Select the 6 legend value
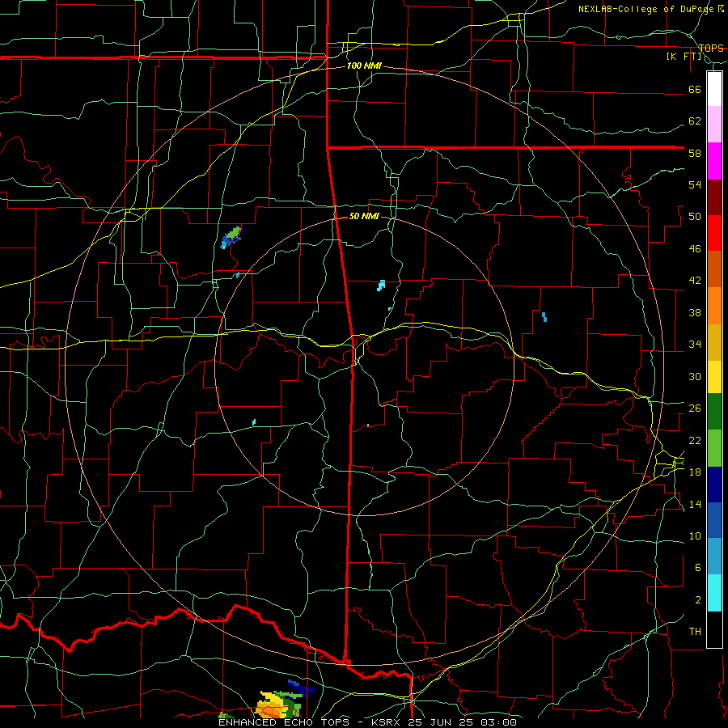Viewport: 728px width, 728px height. (698, 568)
